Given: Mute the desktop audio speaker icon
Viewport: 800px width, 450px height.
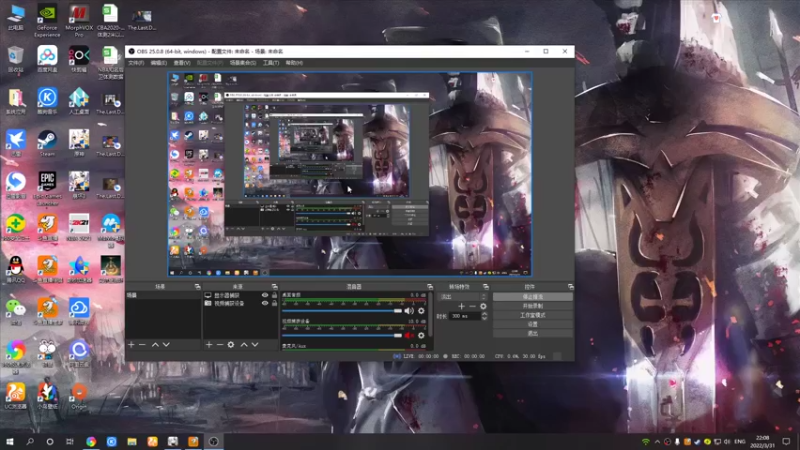Looking at the screenshot, I should pyautogui.click(x=409, y=311).
